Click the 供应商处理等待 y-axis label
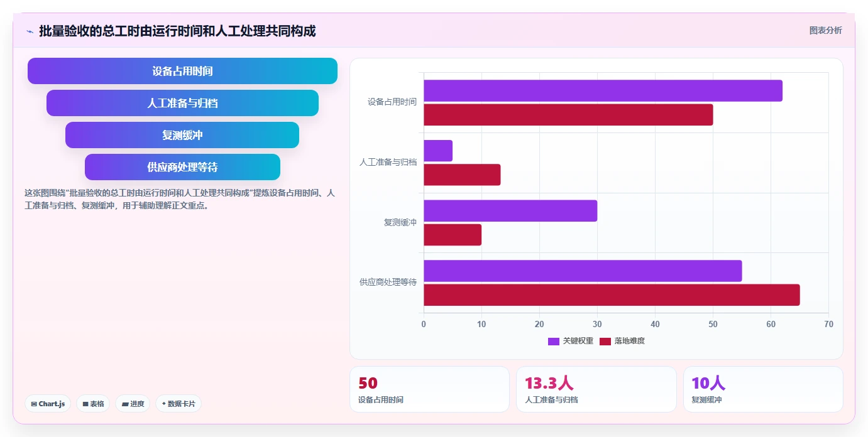The image size is (868, 437). 388,283
